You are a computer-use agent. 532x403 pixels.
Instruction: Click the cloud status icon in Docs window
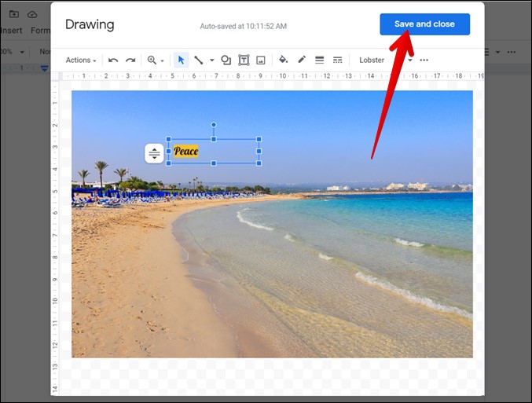click(x=32, y=14)
